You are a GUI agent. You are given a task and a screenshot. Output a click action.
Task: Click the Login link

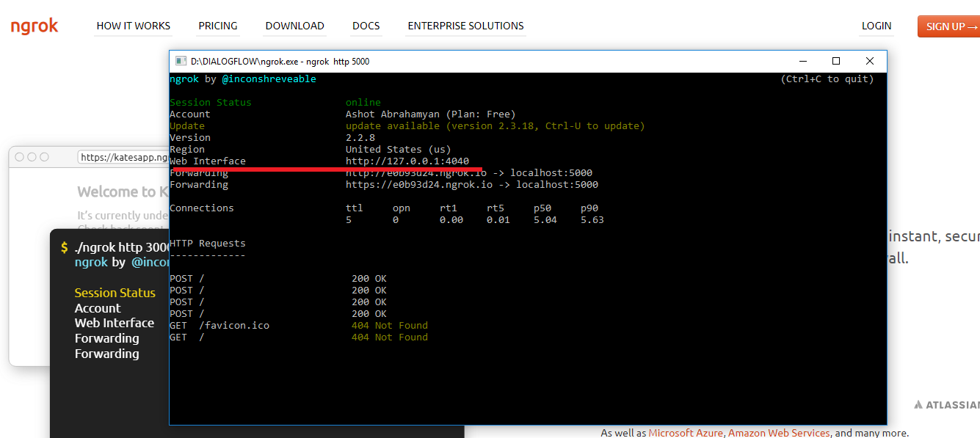tap(876, 26)
